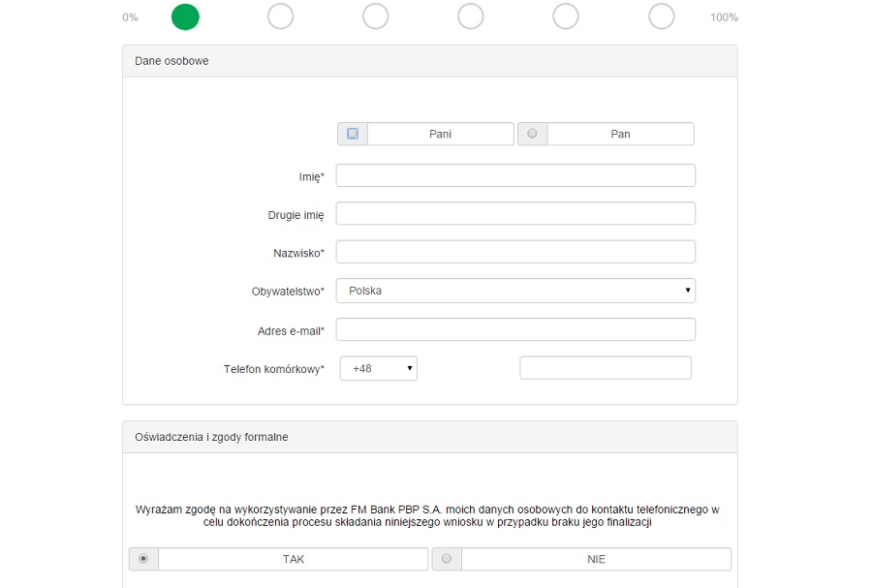
Task: Click the Drugie imię input field
Action: tap(515, 213)
